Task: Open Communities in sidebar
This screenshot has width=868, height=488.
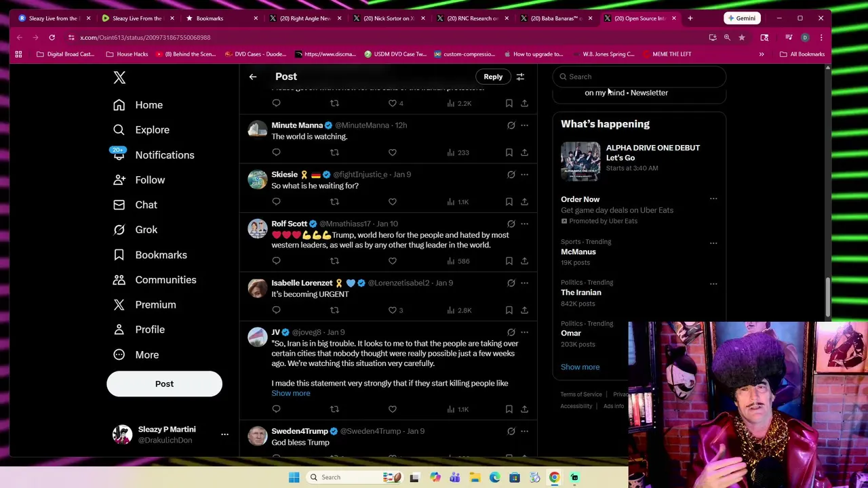Action: pyautogui.click(x=155, y=280)
